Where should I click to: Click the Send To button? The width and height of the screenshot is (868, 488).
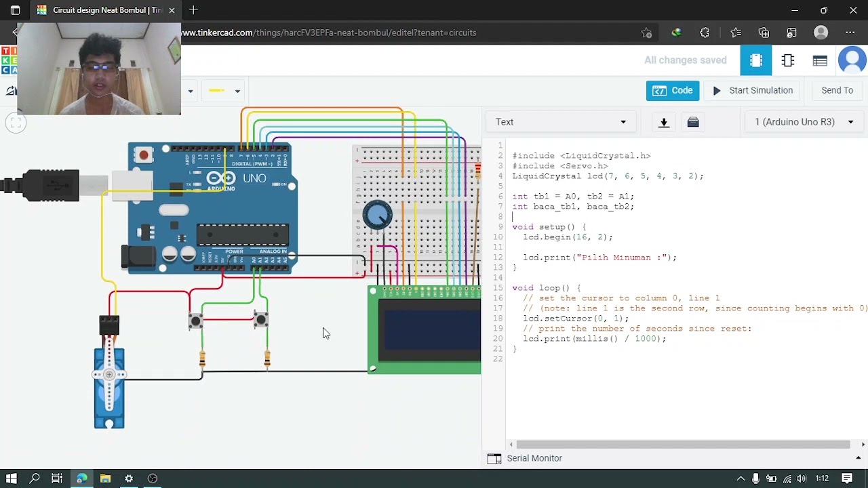[837, 90]
